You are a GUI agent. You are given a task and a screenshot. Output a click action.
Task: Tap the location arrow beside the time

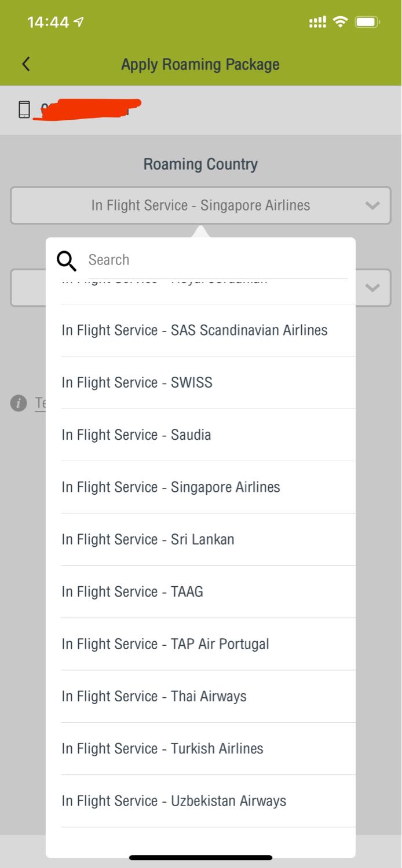pyautogui.click(x=79, y=23)
